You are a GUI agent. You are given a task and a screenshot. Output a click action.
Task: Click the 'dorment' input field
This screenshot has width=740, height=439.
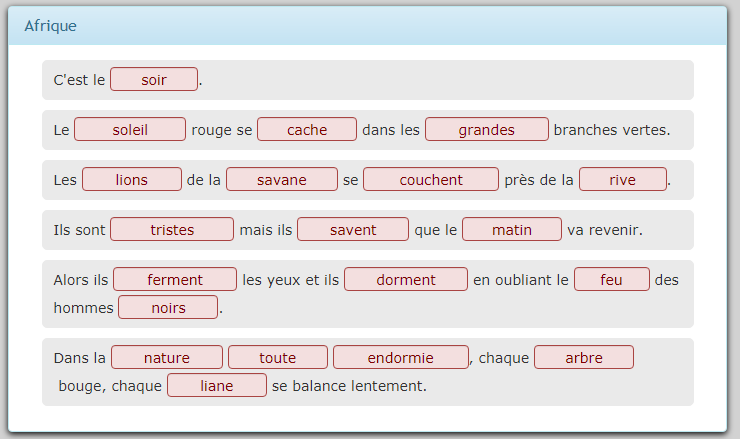pos(406,279)
